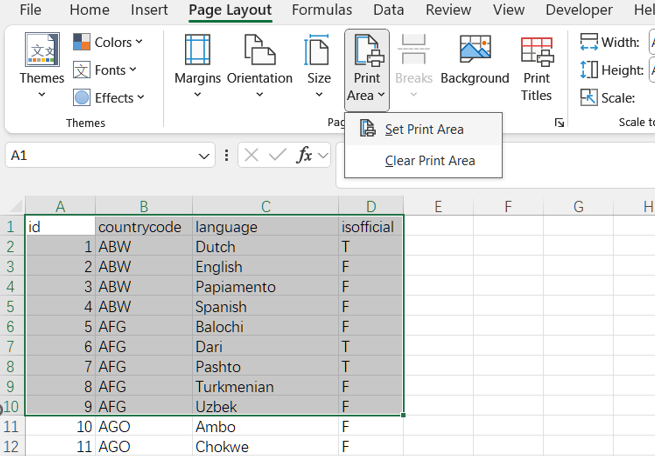Select row 11 header
Screen dimensions: 655x456
pyautogui.click(x=11, y=427)
